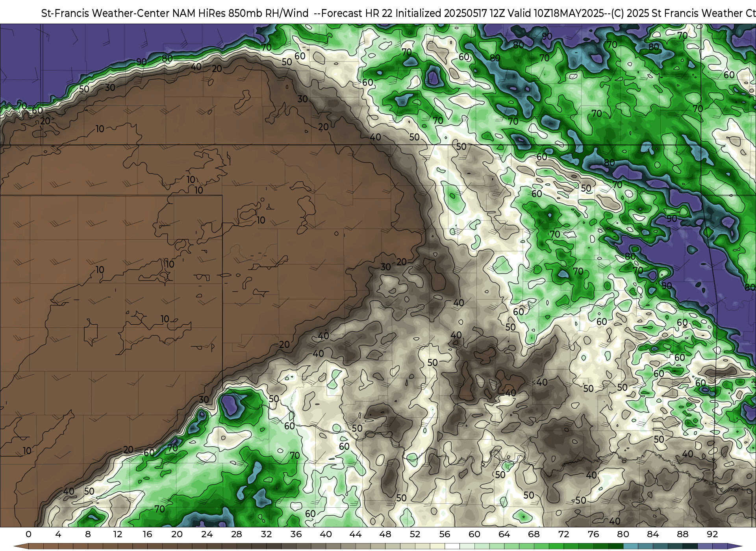The width and height of the screenshot is (756, 551).
Task: Click the colorbar scale label '8'
Action: click(x=88, y=534)
